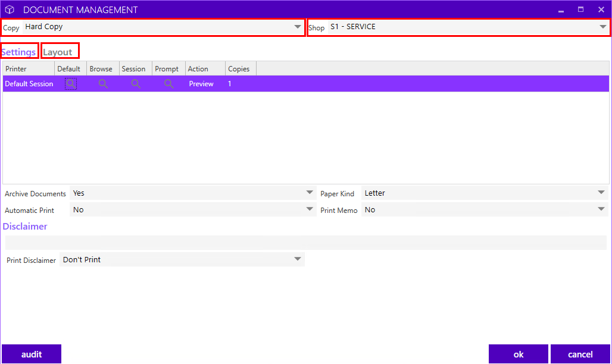This screenshot has height=364, width=612.
Task: Switch to the Settings tab
Action: click(18, 52)
